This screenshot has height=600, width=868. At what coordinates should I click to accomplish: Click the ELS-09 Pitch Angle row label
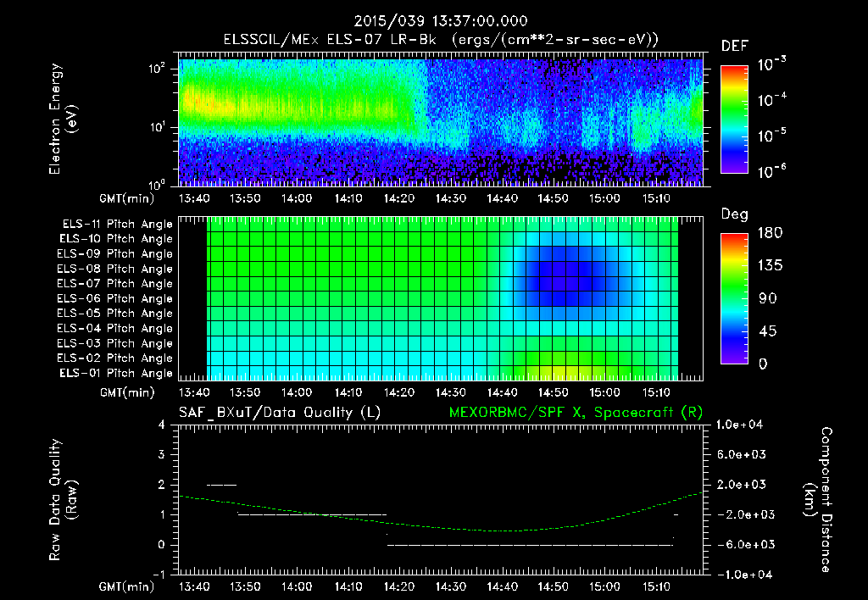(115, 254)
